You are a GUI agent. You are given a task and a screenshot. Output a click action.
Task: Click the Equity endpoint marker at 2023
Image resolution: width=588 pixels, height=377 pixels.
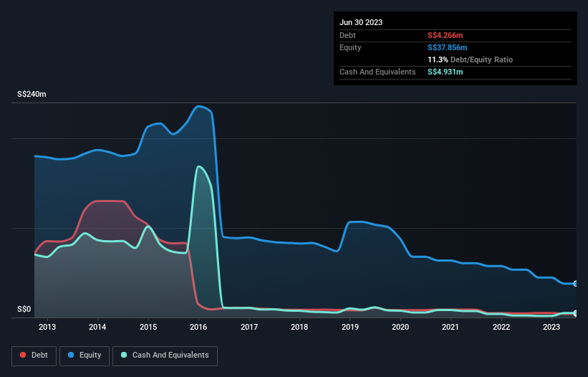(576, 284)
